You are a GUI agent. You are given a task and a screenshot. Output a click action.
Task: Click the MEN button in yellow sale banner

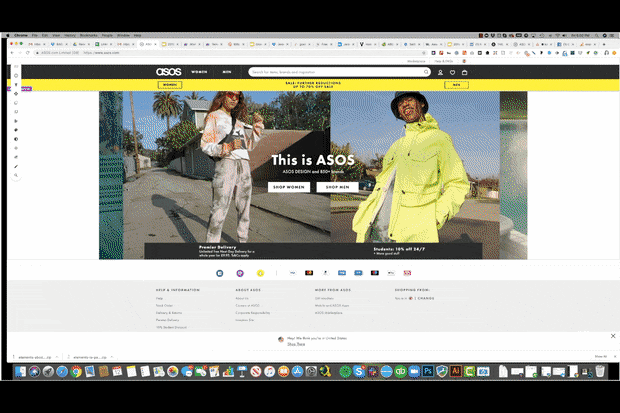456,86
